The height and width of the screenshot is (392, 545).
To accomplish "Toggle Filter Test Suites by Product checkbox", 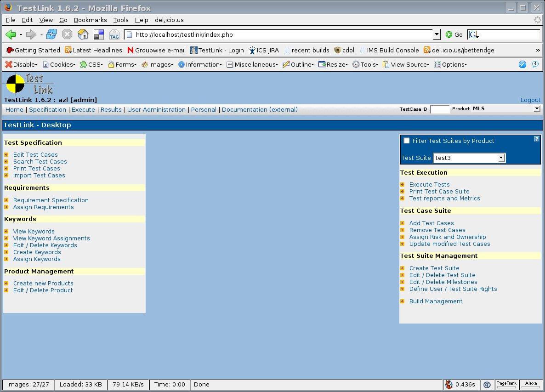I will [406, 141].
